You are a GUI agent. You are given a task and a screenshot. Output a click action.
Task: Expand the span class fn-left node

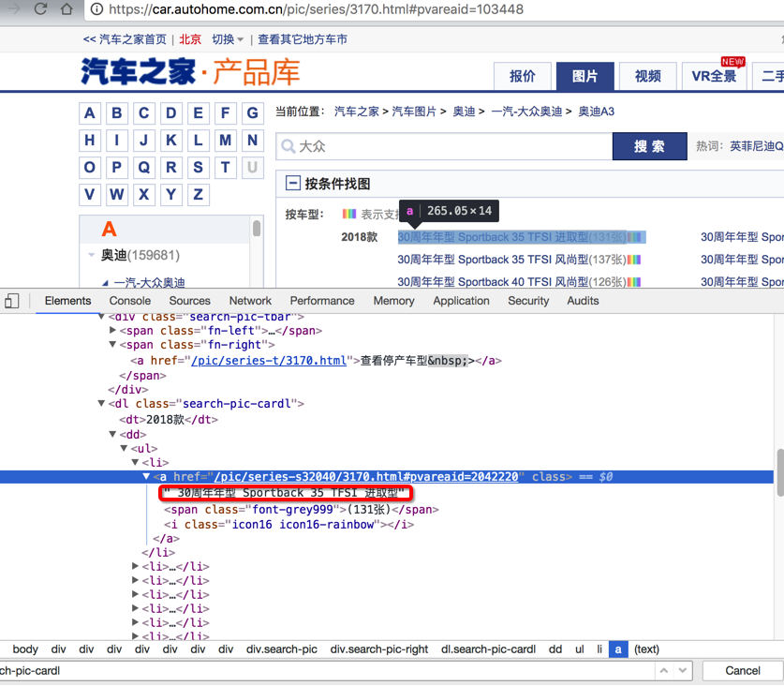[112, 330]
